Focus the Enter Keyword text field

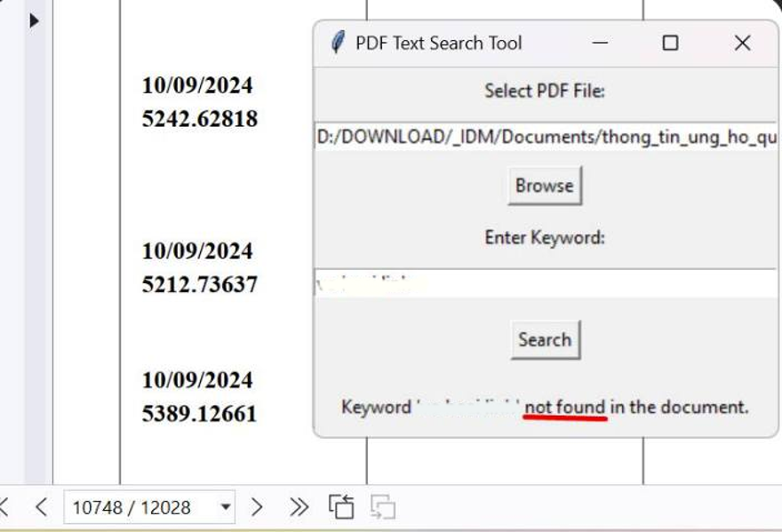click(546, 282)
